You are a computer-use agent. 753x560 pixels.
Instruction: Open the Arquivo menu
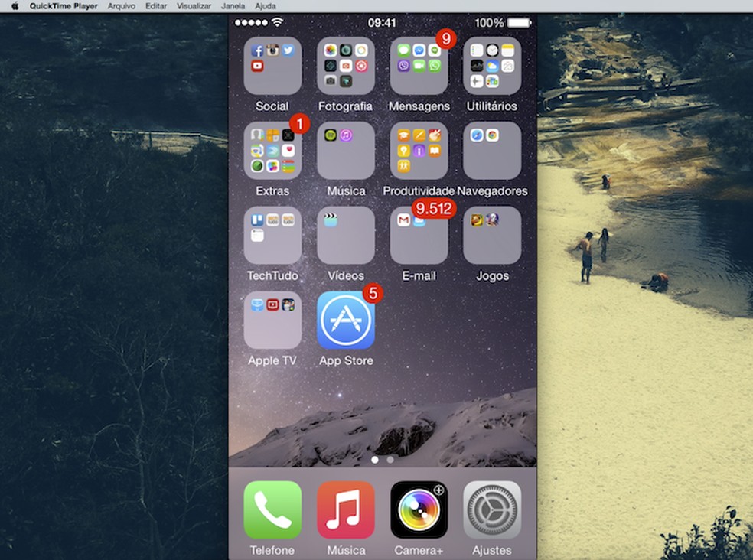point(122,6)
